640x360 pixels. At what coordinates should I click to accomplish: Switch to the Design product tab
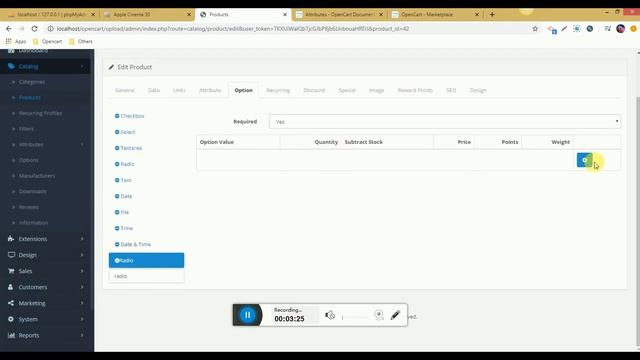478,90
